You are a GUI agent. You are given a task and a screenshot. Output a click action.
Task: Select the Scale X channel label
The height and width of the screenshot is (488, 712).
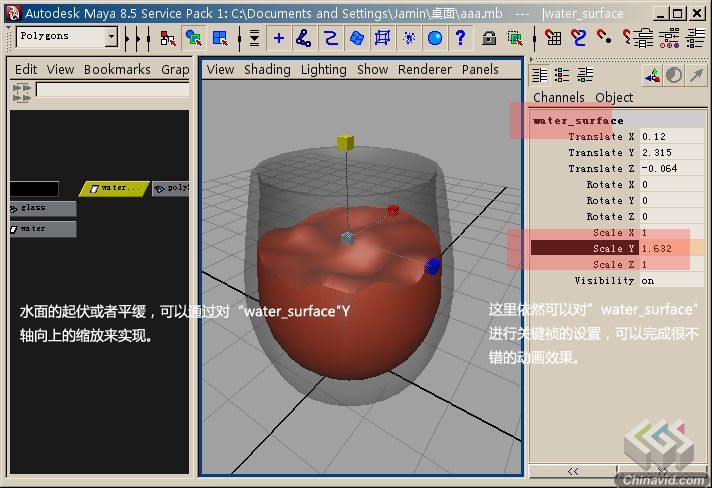point(613,233)
